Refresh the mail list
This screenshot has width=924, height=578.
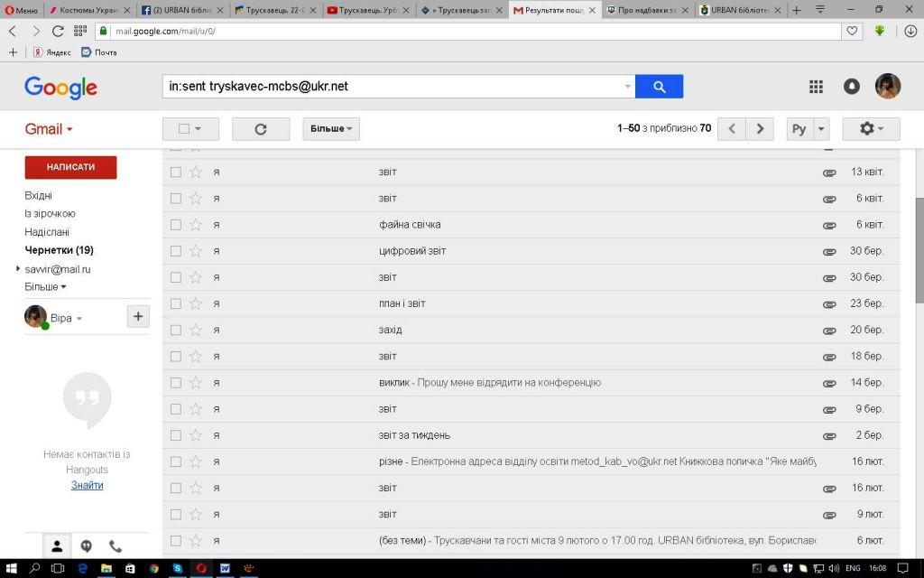[260, 129]
